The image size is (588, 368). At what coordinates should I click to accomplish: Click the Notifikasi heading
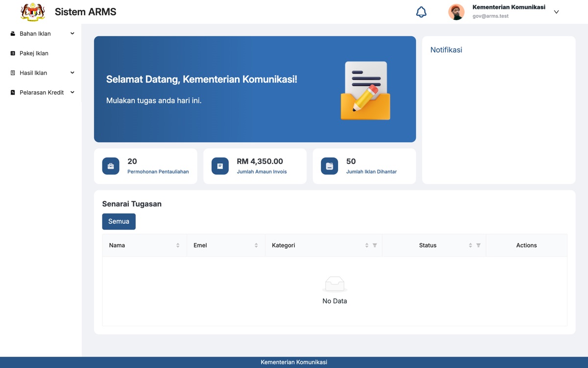pos(446,50)
